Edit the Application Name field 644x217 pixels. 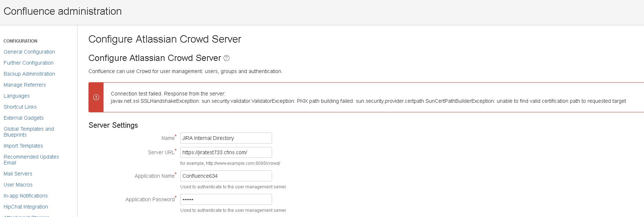(226, 176)
